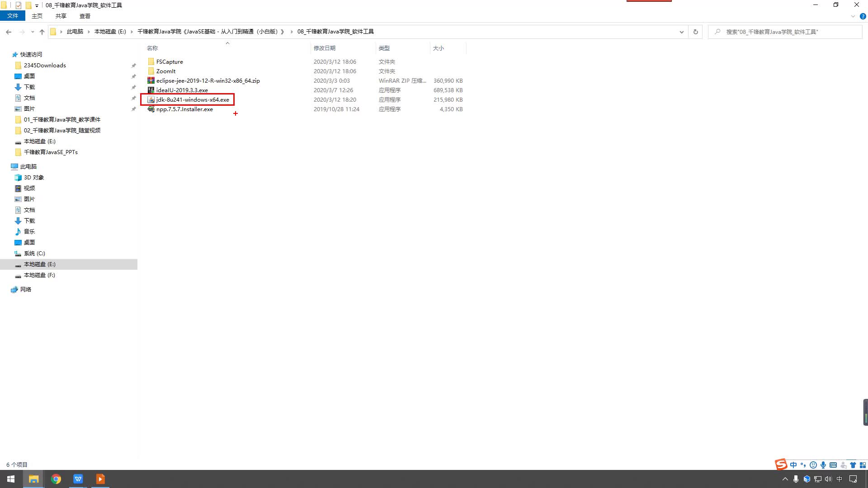Open quick access toolbar customize dropdown
The width and height of the screenshot is (868, 488).
[x=37, y=5]
